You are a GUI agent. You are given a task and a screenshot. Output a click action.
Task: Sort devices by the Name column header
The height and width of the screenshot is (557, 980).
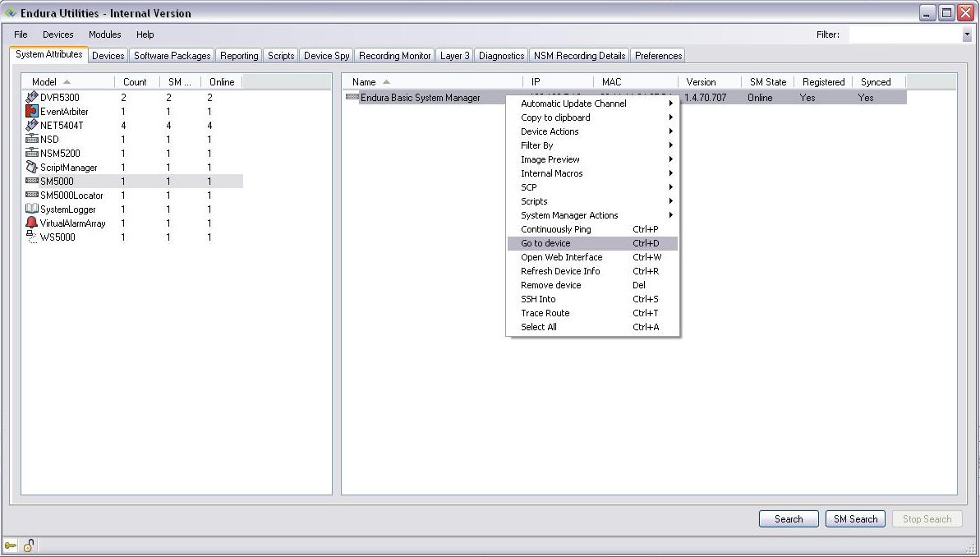click(364, 81)
